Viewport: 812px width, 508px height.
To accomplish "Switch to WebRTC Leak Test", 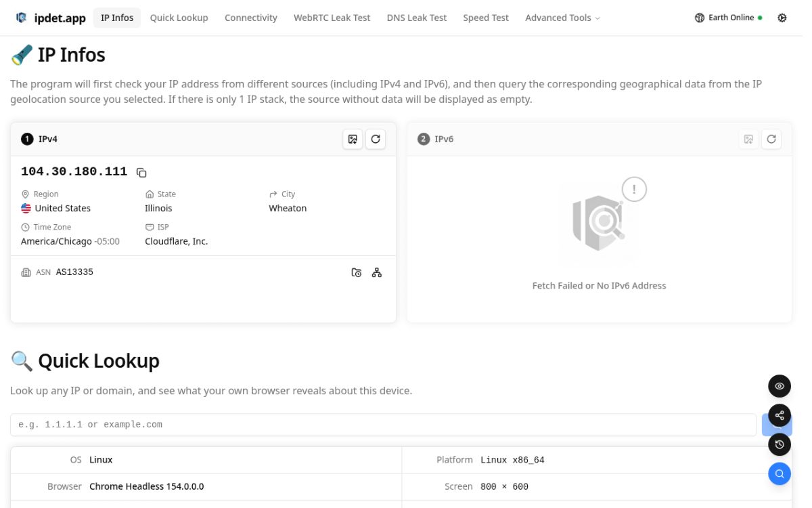I will 332,18.
